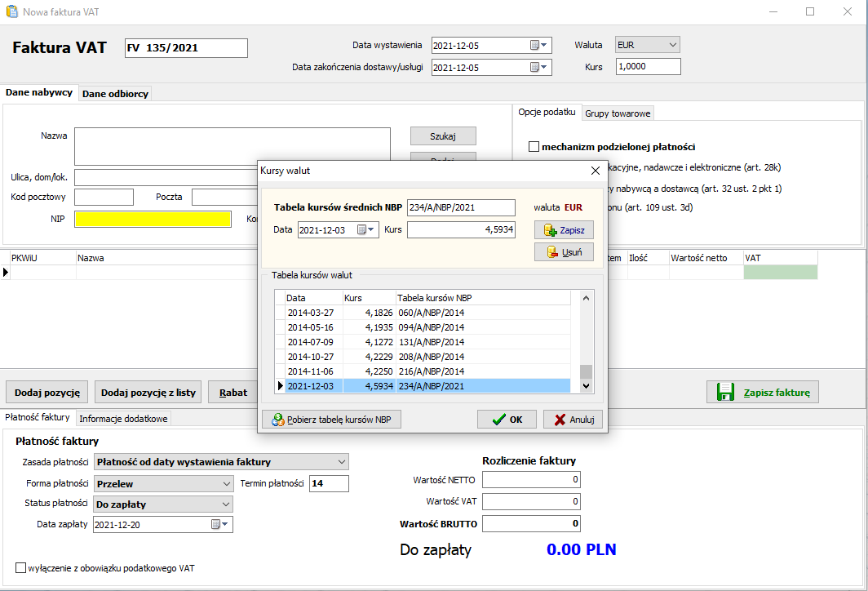Select the 2014-03-27 rate row

423,313
